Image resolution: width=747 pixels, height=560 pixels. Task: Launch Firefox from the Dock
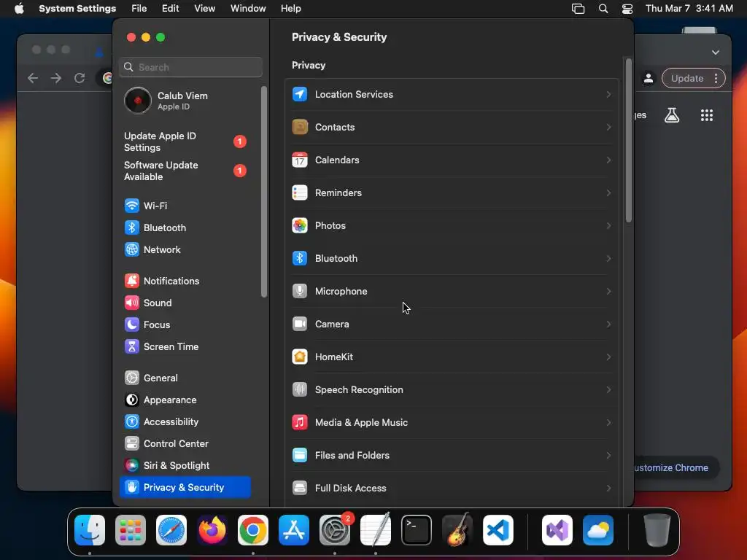212,530
